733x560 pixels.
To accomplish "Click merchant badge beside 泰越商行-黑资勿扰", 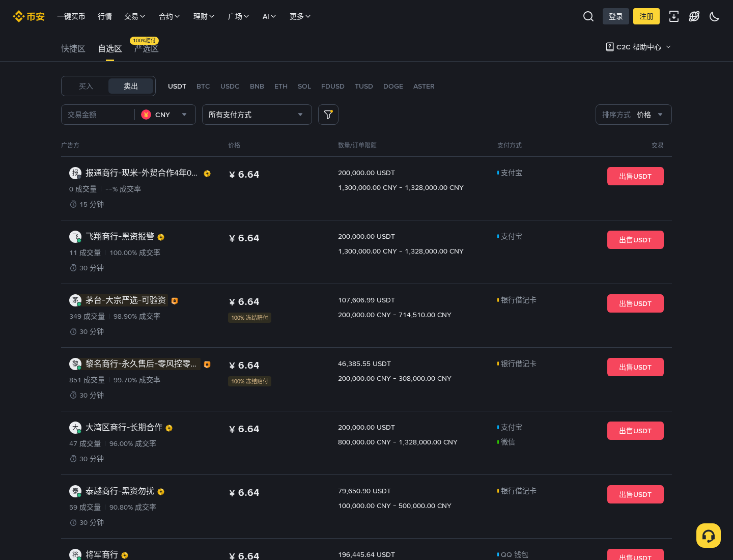I will (x=161, y=492).
